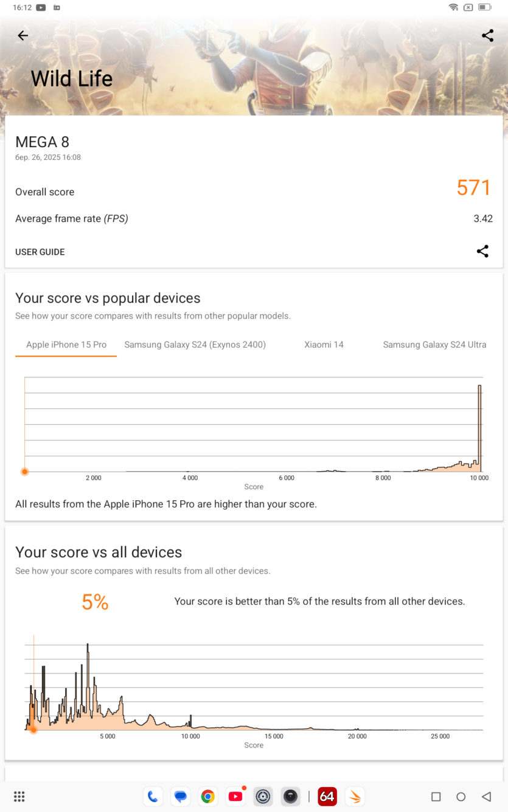
Task: Switch to the Xiaomi 14 tab
Action: [x=324, y=345]
